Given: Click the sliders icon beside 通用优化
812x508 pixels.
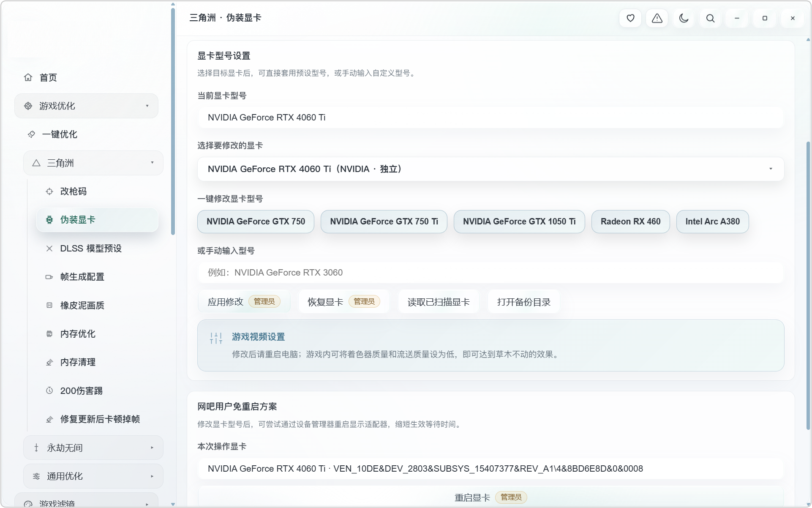Looking at the screenshot, I should (36, 476).
